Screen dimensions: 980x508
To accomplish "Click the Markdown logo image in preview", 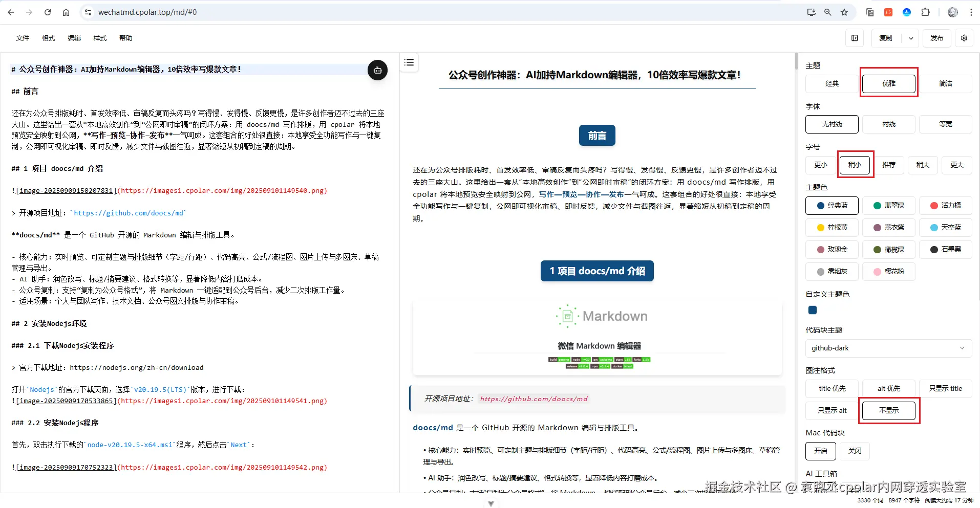I will [x=597, y=338].
